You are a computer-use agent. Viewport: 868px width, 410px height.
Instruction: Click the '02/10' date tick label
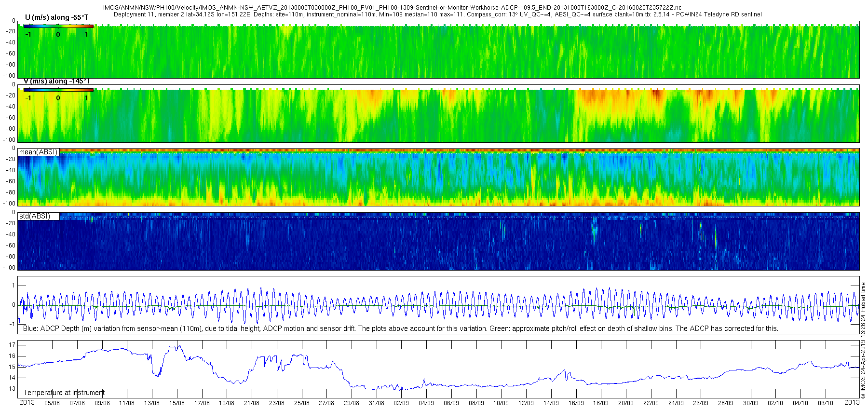(x=775, y=403)
